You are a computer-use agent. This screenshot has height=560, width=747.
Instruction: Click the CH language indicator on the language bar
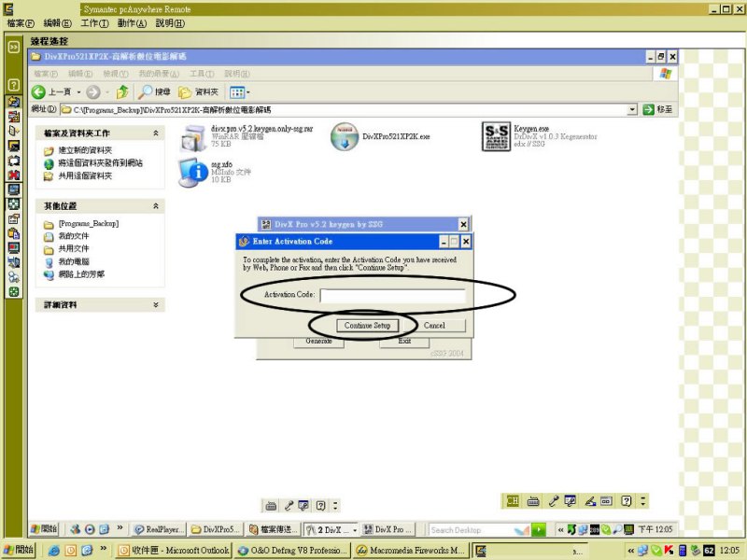(x=513, y=500)
